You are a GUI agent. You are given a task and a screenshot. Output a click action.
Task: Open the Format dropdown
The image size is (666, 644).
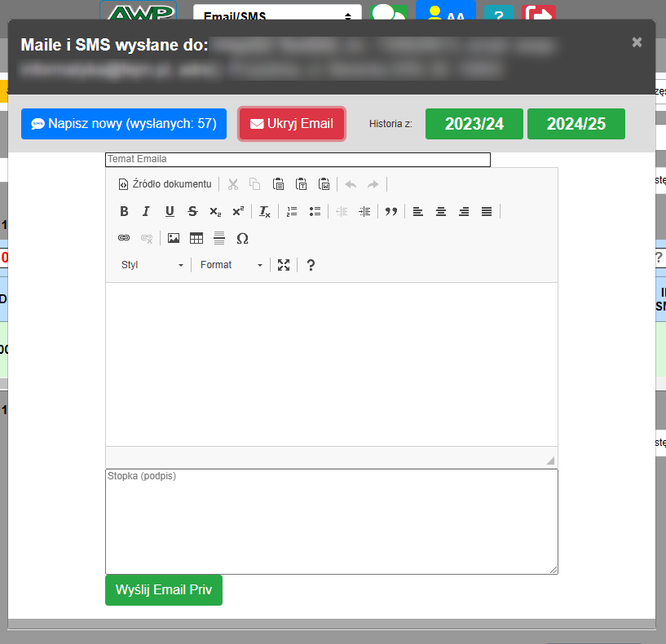click(232, 265)
